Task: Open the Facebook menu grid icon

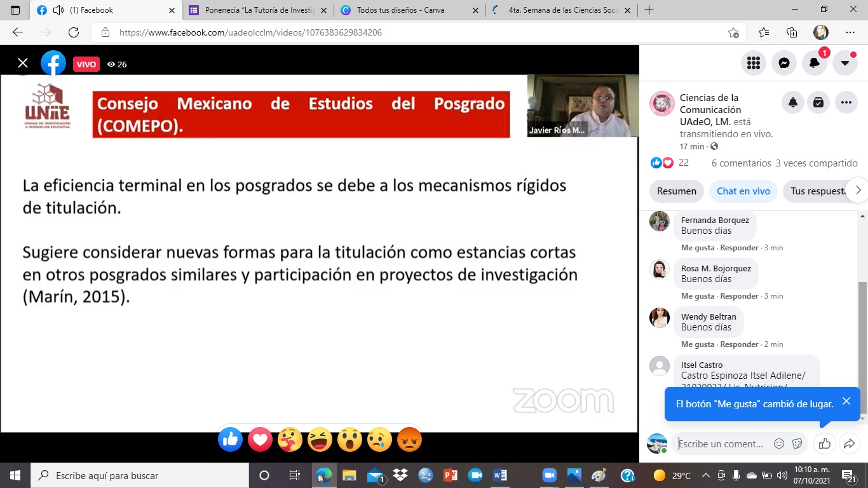Action: [x=754, y=63]
